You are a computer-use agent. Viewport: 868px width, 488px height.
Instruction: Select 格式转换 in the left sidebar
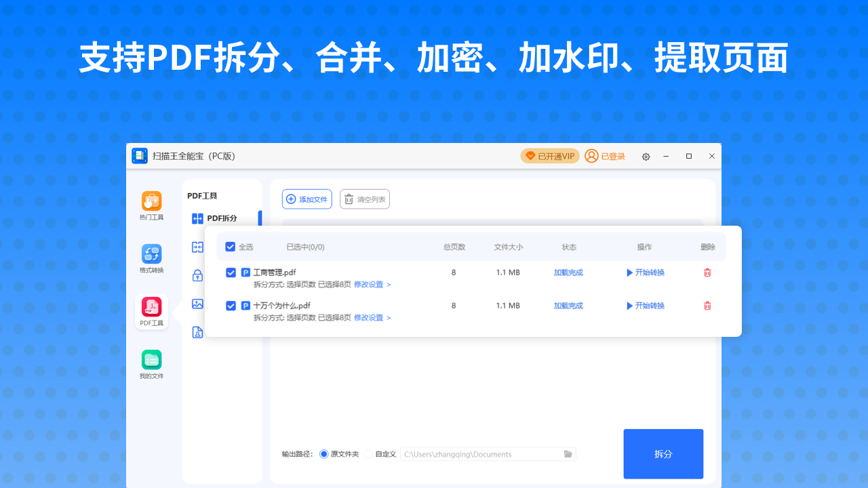pyautogui.click(x=151, y=258)
